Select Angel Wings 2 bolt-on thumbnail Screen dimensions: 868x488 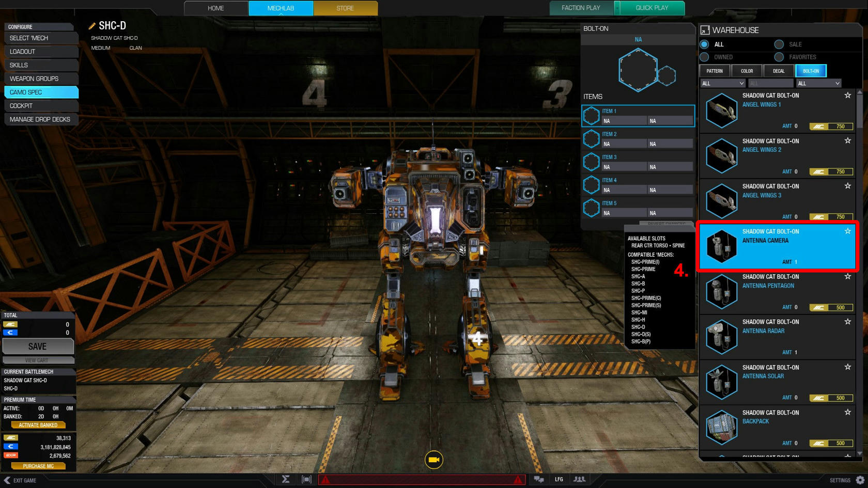pyautogui.click(x=722, y=156)
